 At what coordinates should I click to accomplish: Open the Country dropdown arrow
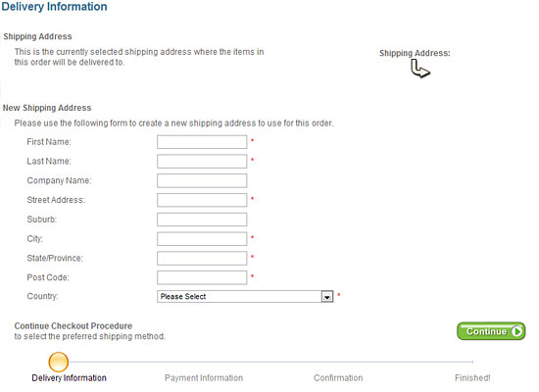327,297
